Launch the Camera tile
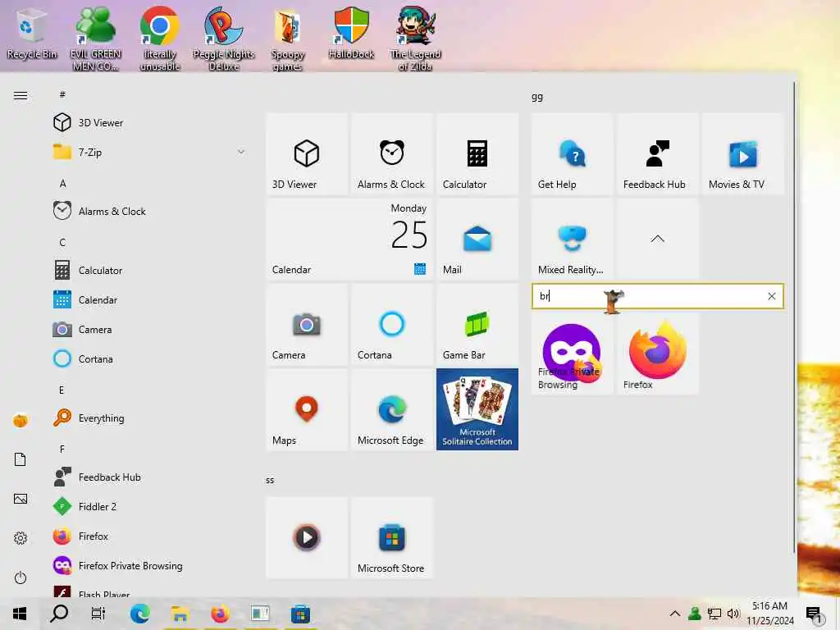The width and height of the screenshot is (840, 630). click(x=307, y=324)
